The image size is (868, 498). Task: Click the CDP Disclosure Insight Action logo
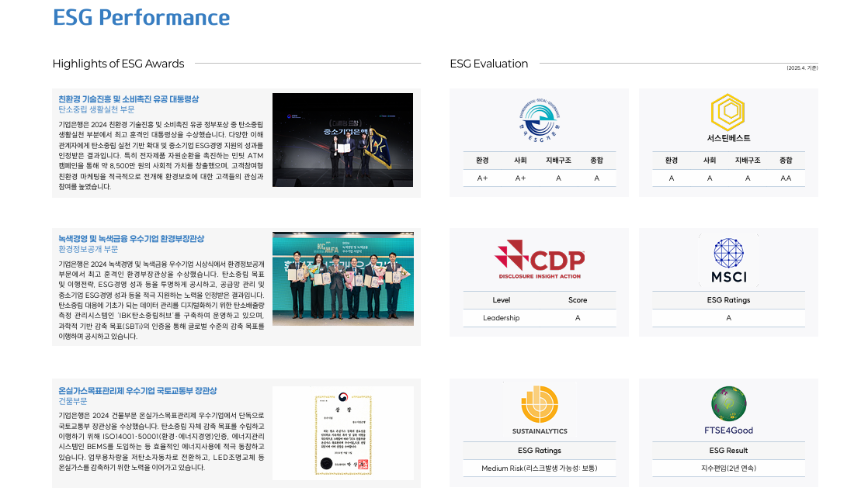539,259
